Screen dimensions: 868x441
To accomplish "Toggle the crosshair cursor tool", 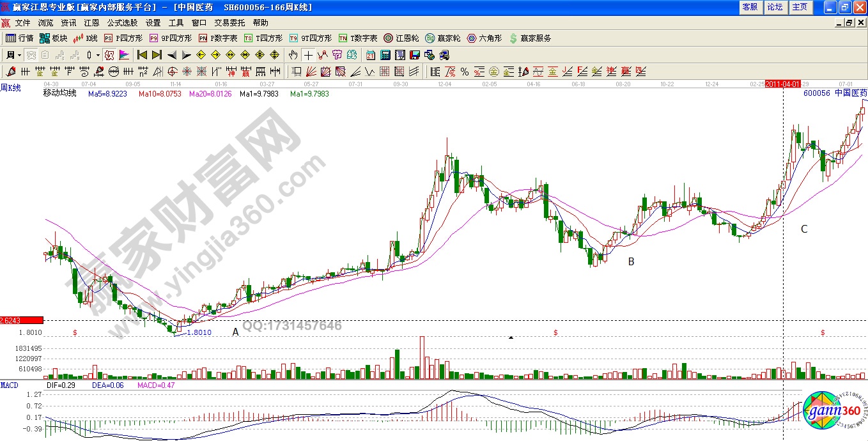I will click(x=309, y=55).
